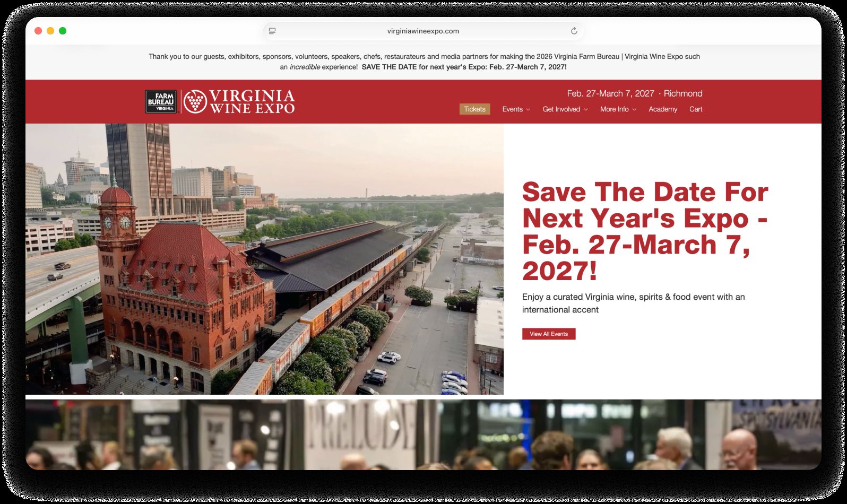The image size is (847, 504).
Task: Click the Farm Bureau Virginia logo
Action: click(x=161, y=101)
